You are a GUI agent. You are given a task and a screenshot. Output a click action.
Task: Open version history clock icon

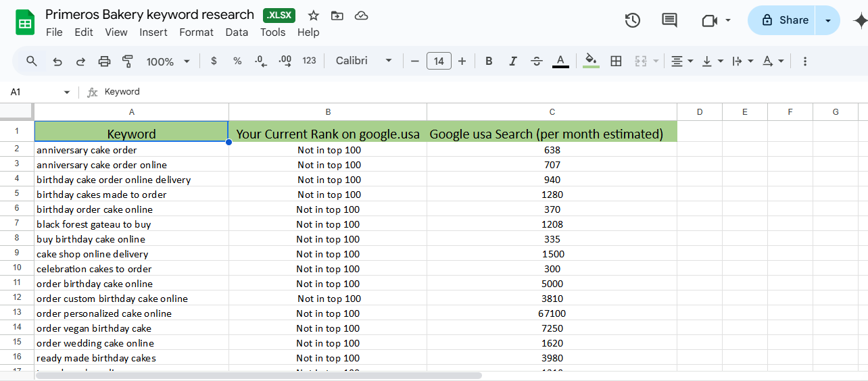[x=632, y=20]
